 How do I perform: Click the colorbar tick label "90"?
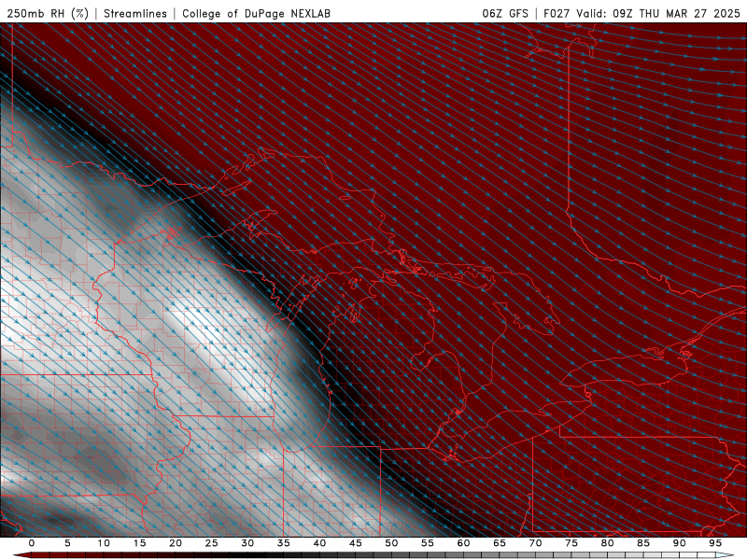[680, 543]
